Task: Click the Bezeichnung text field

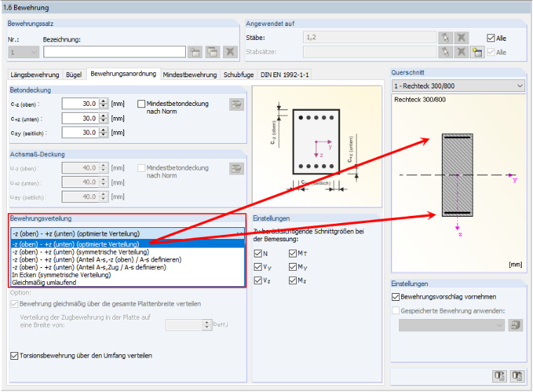Action: point(114,52)
